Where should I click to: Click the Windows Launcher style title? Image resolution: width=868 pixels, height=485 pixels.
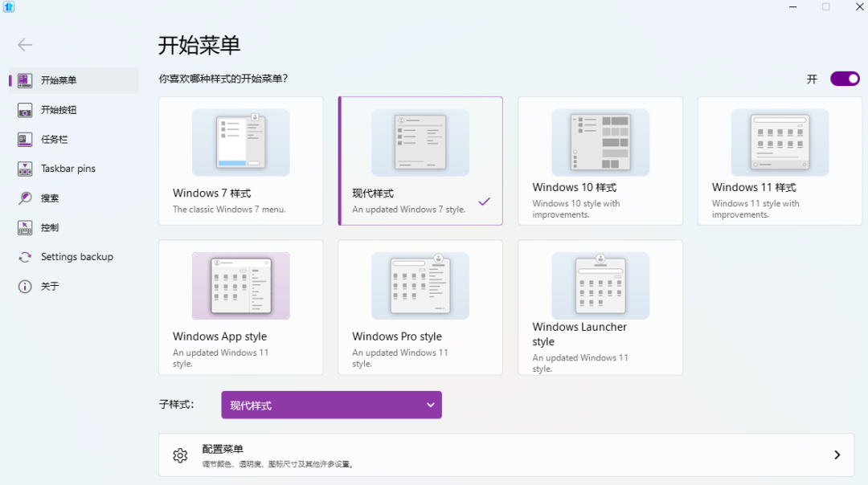[579, 334]
